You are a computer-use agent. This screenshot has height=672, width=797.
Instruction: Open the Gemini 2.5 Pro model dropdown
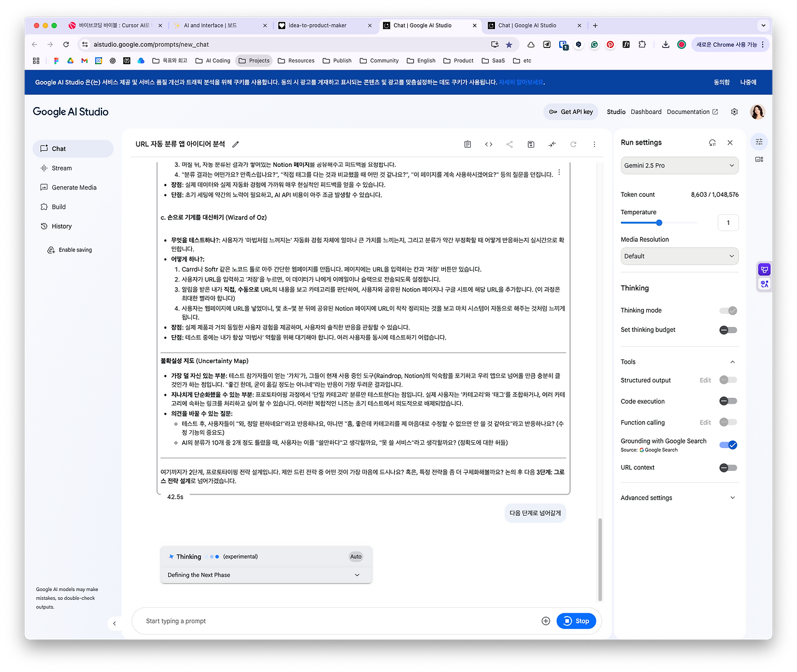point(679,166)
